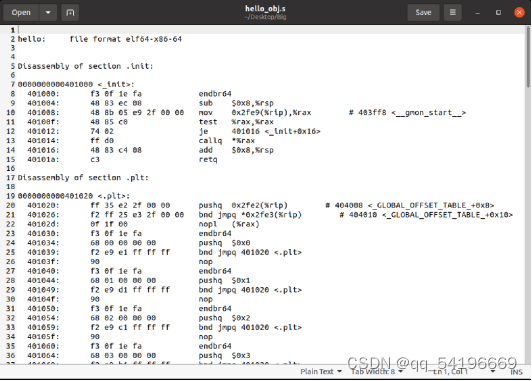Viewport: 532px width, 381px height.
Task: Click the <_init>: label on line 7
Action: (116, 84)
